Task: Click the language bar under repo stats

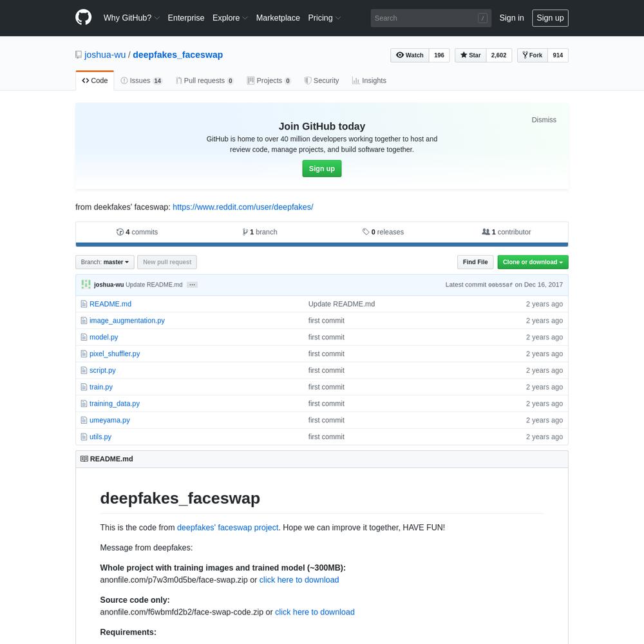Action: pyautogui.click(x=322, y=244)
